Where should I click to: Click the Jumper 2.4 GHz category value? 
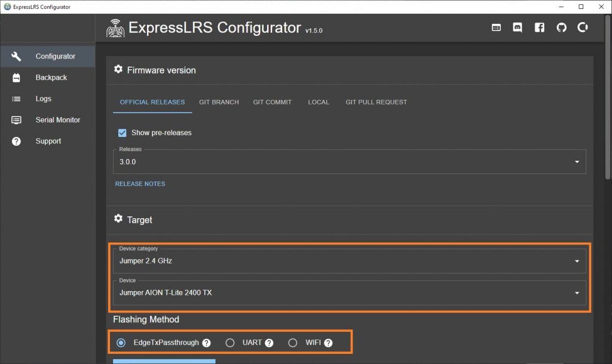(146, 261)
